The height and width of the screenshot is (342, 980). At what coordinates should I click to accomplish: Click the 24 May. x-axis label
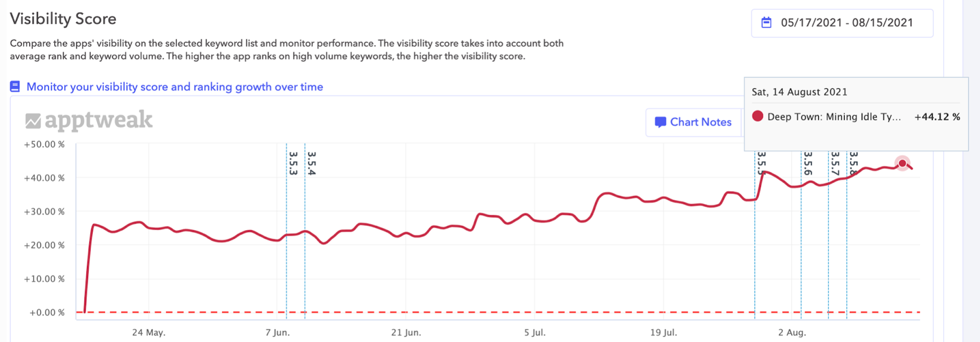click(148, 332)
